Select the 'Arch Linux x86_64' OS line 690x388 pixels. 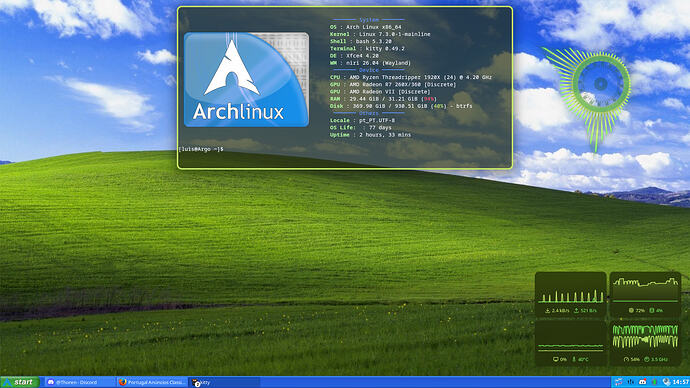pyautogui.click(x=366, y=27)
